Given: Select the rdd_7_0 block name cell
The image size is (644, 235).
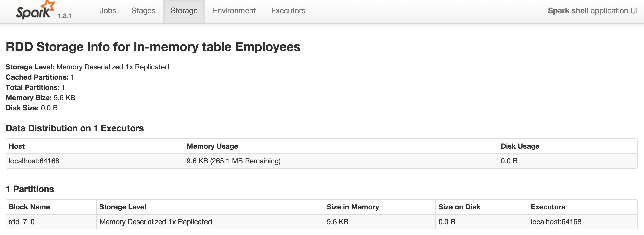Looking at the screenshot, I should click(22, 222).
